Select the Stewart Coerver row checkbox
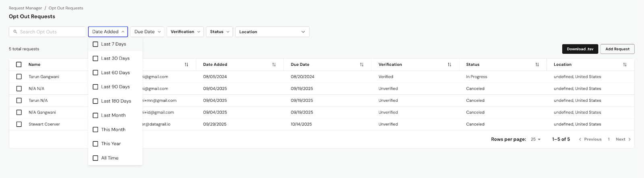The image size is (644, 178). tap(19, 124)
